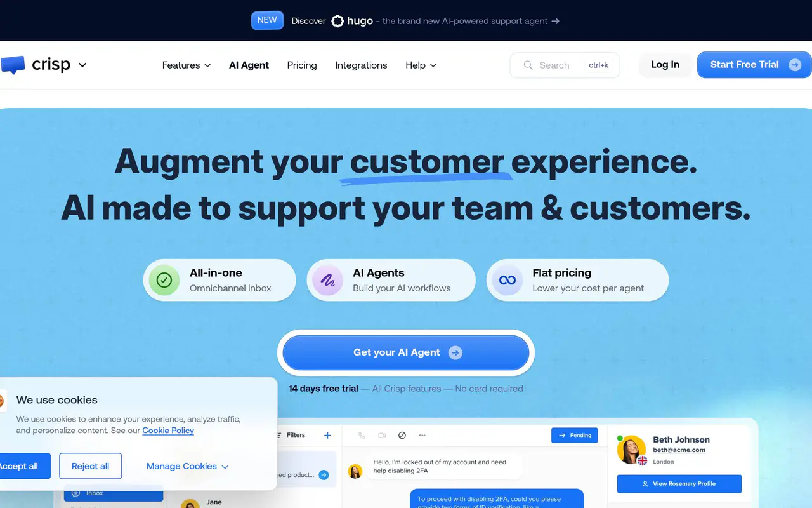Go to the AI Agent page
This screenshot has height=508, width=812.
pos(249,65)
